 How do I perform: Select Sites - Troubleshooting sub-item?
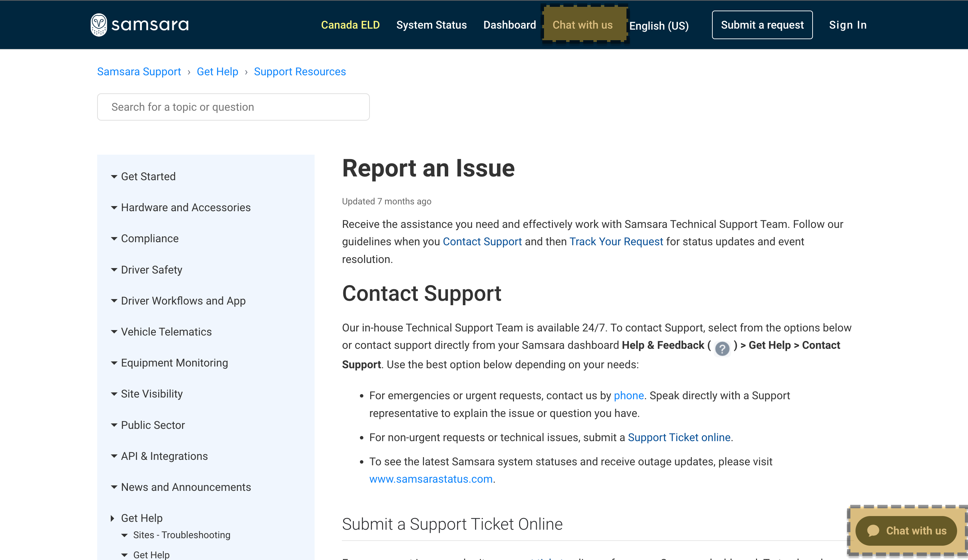(x=182, y=535)
